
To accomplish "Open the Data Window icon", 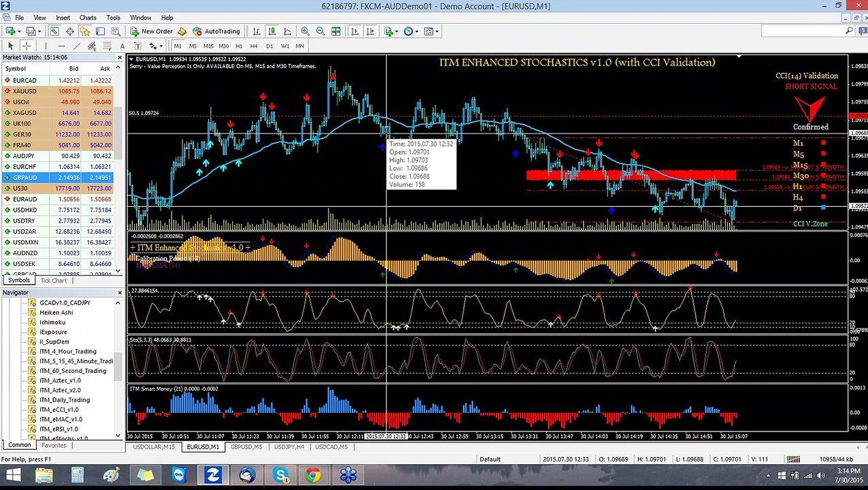I will pos(70,31).
